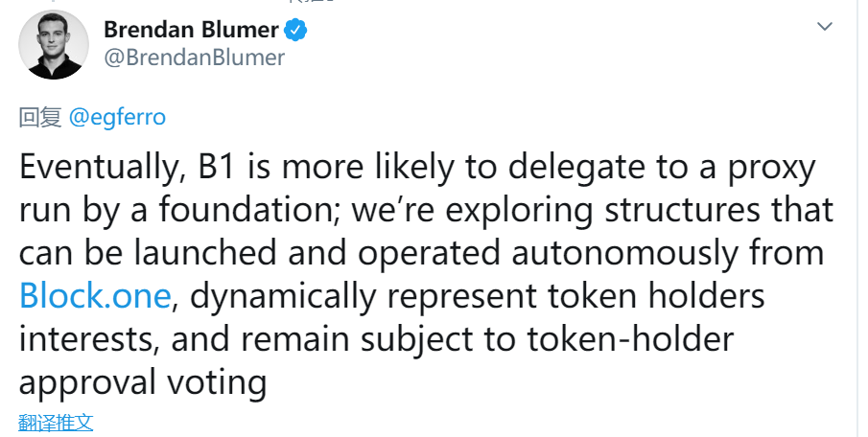Click tweet line starting with "Eventually, B1"

click(x=417, y=169)
